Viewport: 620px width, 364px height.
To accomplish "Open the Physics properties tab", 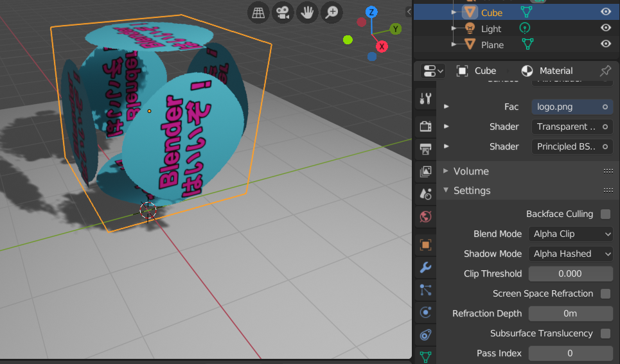I will (x=425, y=313).
